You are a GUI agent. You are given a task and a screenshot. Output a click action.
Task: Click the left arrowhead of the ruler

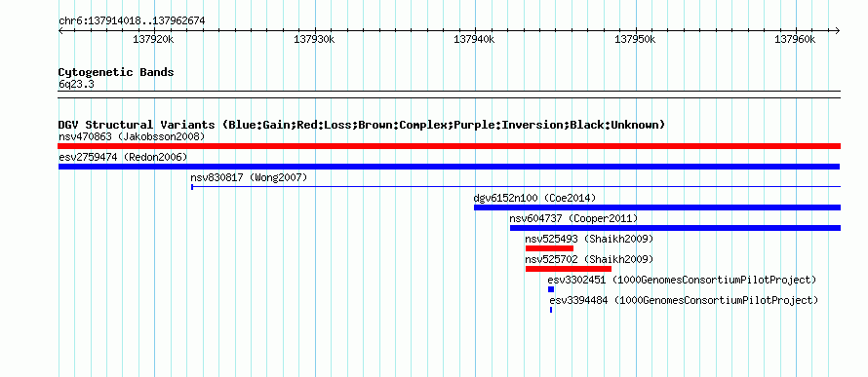60,30
